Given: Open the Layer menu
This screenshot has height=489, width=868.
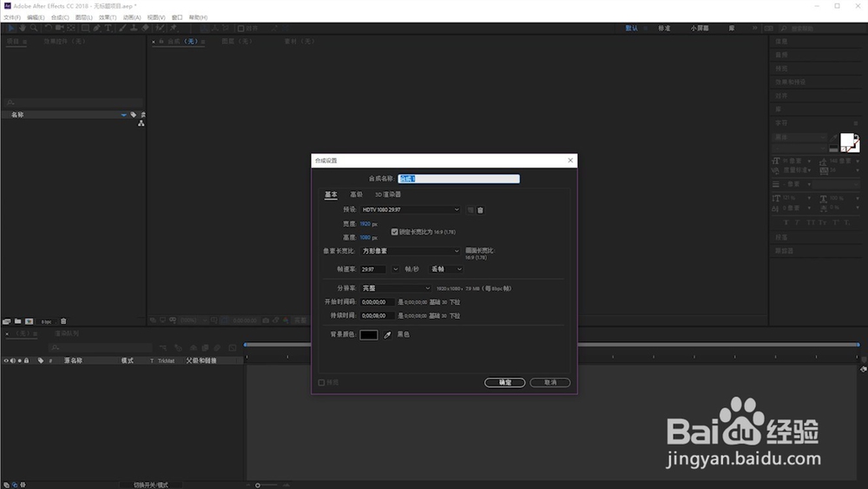Looking at the screenshot, I should coord(83,17).
